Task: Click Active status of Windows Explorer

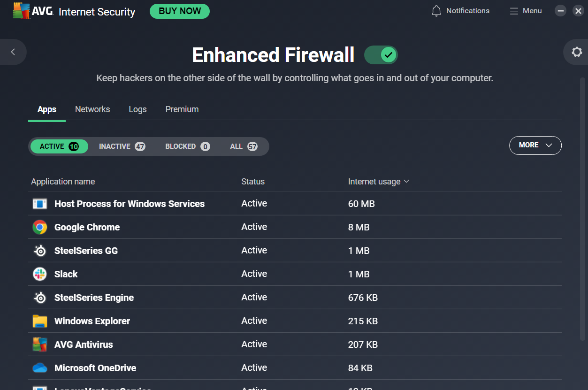Action: click(254, 321)
